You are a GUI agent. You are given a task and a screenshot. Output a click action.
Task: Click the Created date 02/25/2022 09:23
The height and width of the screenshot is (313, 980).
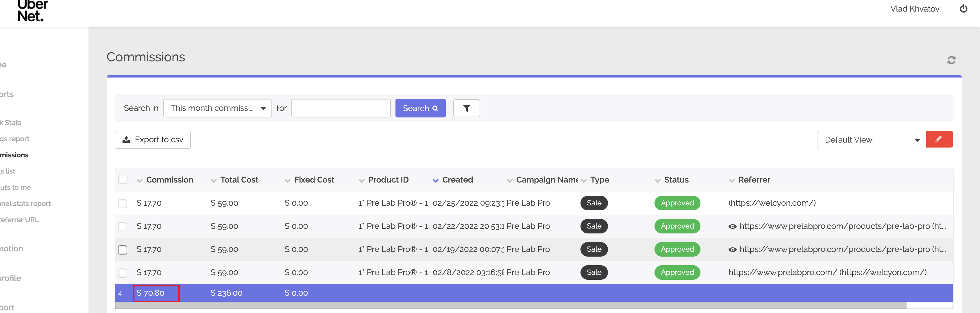click(468, 203)
